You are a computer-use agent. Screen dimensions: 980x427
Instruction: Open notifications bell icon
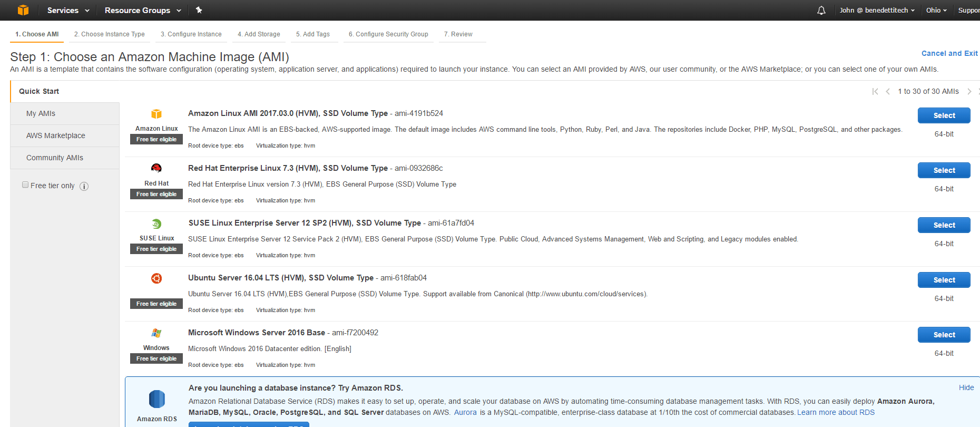[821, 11]
